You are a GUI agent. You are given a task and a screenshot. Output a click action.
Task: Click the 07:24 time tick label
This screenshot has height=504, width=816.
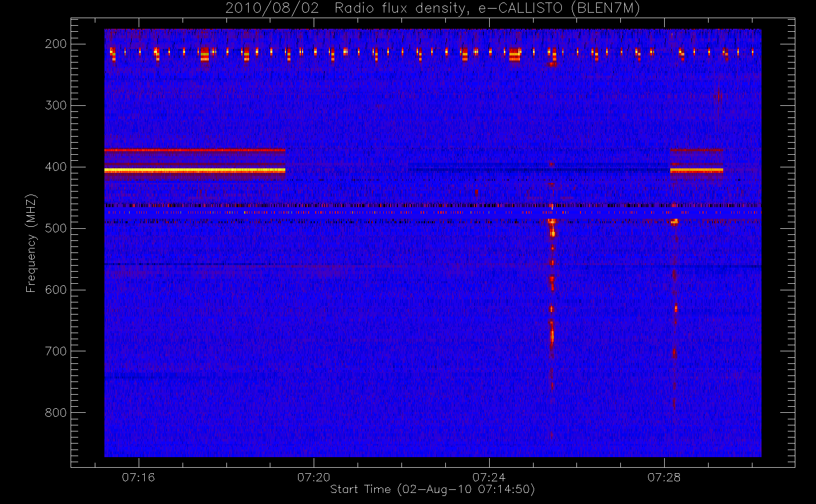(x=489, y=477)
